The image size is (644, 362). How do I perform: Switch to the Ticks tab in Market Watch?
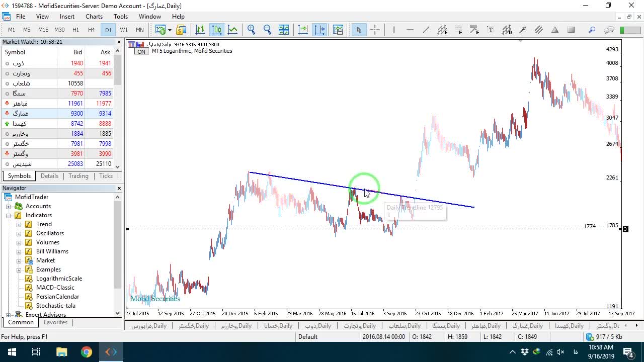click(106, 176)
